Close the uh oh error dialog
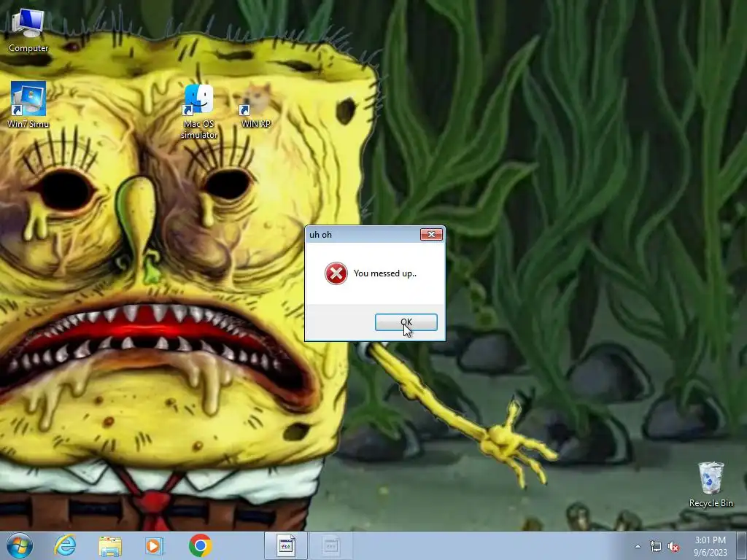 tap(431, 234)
